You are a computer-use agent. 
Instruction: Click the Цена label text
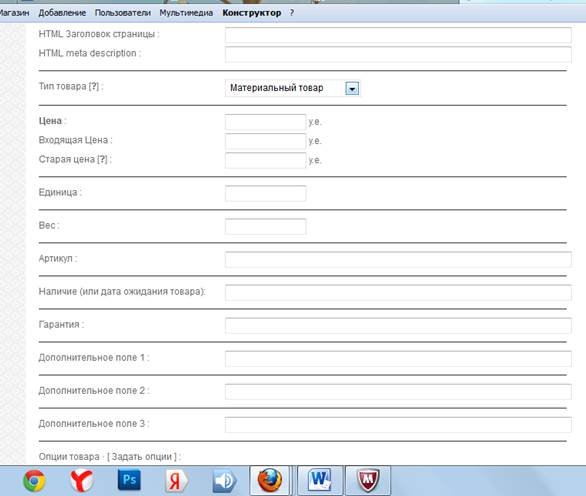click(x=50, y=121)
